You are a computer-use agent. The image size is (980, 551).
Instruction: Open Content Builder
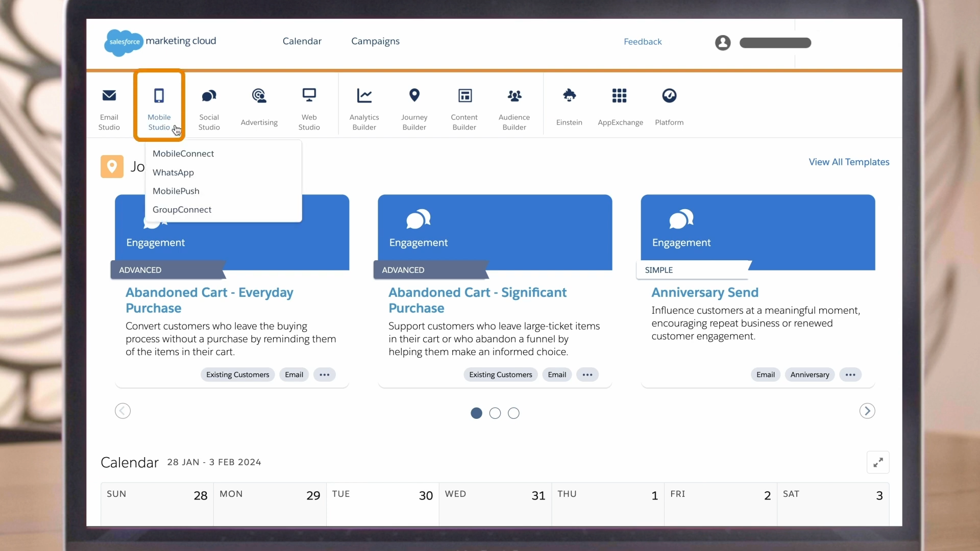pos(464,109)
